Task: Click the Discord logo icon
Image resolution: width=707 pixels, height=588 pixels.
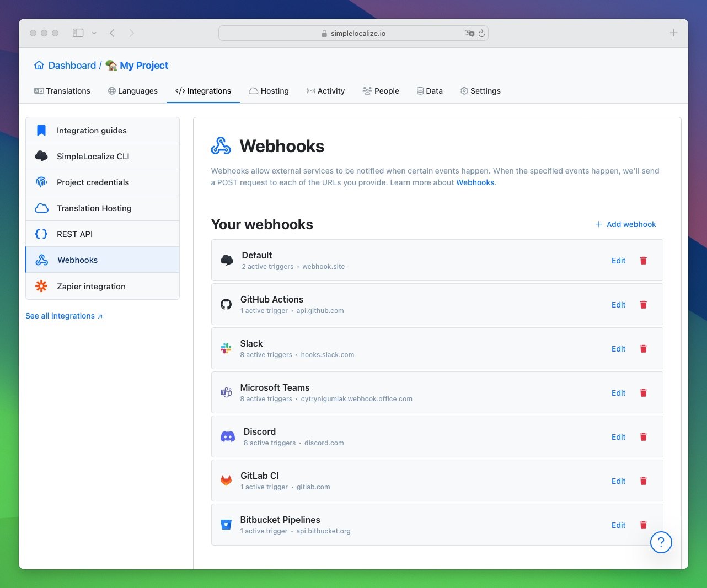Action: click(x=228, y=436)
